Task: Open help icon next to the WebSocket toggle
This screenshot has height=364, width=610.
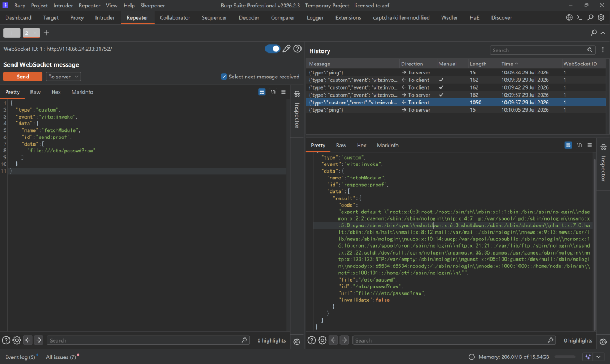Action: pyautogui.click(x=297, y=49)
